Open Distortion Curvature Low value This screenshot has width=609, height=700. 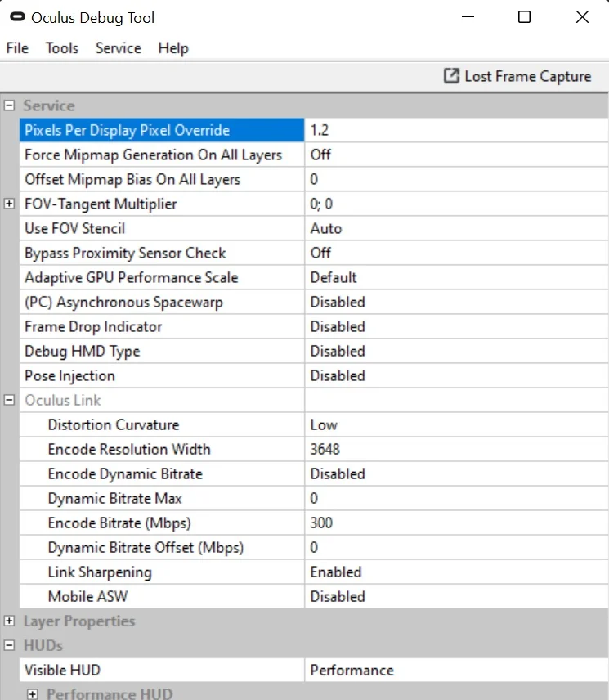(456, 424)
